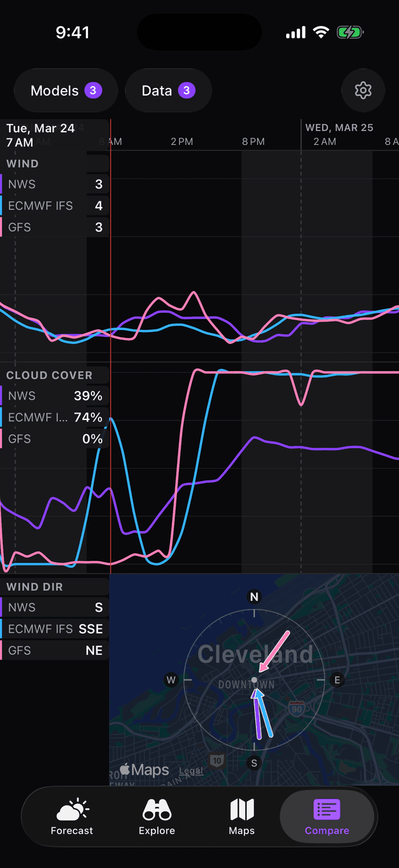Tap the Explore binoculars icon
The image size is (399, 868).
click(x=157, y=810)
